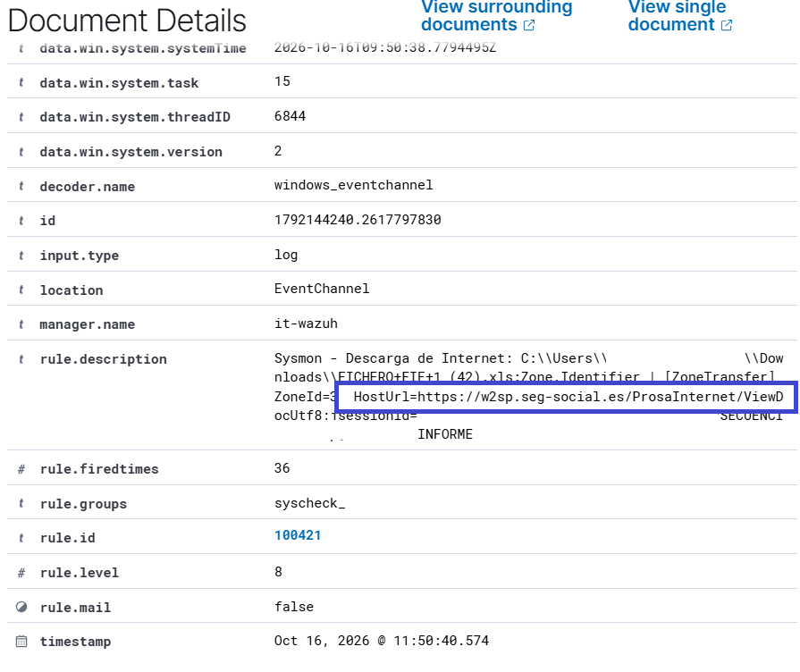The width and height of the screenshot is (800, 672).
Task: Select the rule.description field name
Action: click(103, 358)
